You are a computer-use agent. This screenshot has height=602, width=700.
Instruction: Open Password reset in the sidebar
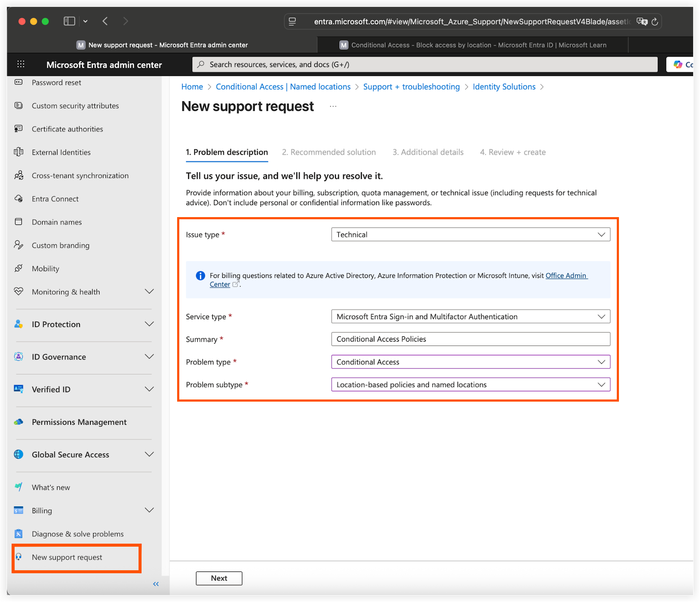click(x=56, y=82)
